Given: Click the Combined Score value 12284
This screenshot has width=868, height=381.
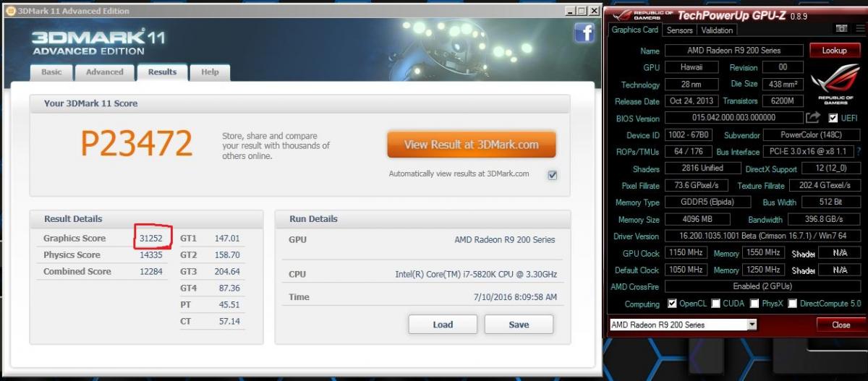Looking at the screenshot, I should [151, 271].
